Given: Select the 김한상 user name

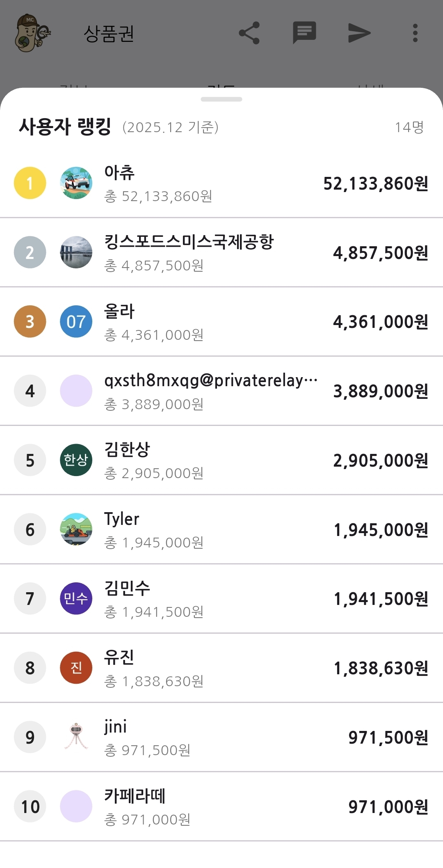Looking at the screenshot, I should pos(127,449).
